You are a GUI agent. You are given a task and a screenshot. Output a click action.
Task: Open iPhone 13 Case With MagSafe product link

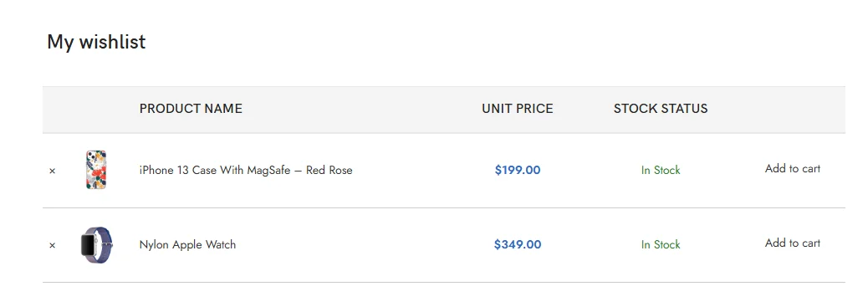(x=246, y=170)
